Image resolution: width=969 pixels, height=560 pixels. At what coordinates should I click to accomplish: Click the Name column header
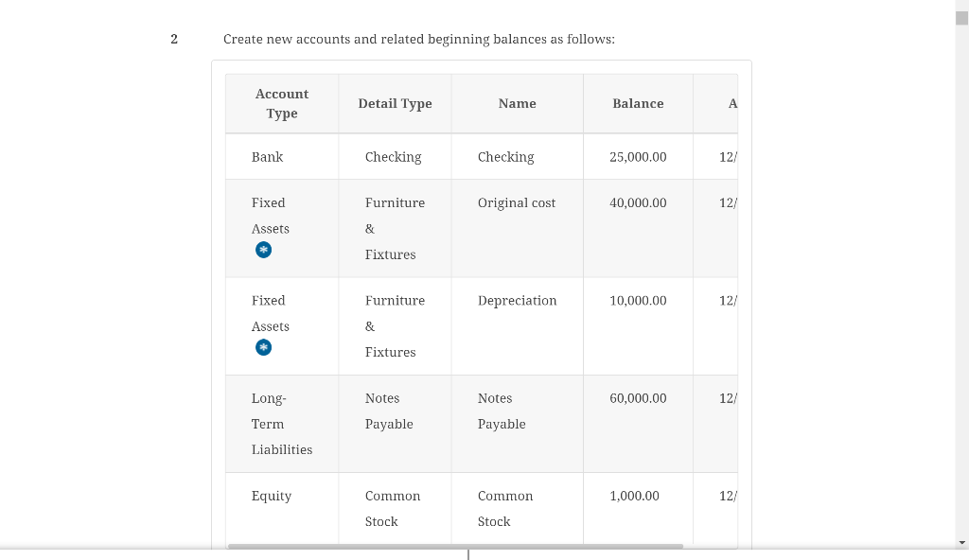click(x=517, y=103)
